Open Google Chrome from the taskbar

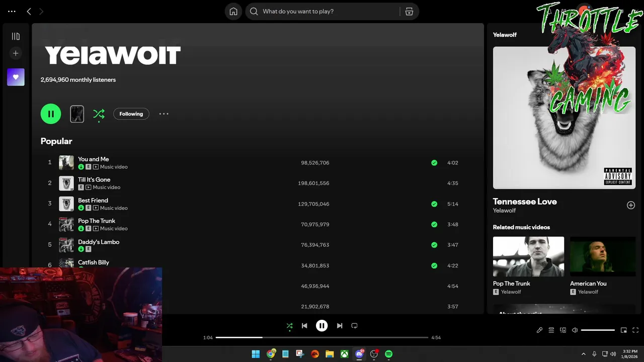[x=271, y=354]
